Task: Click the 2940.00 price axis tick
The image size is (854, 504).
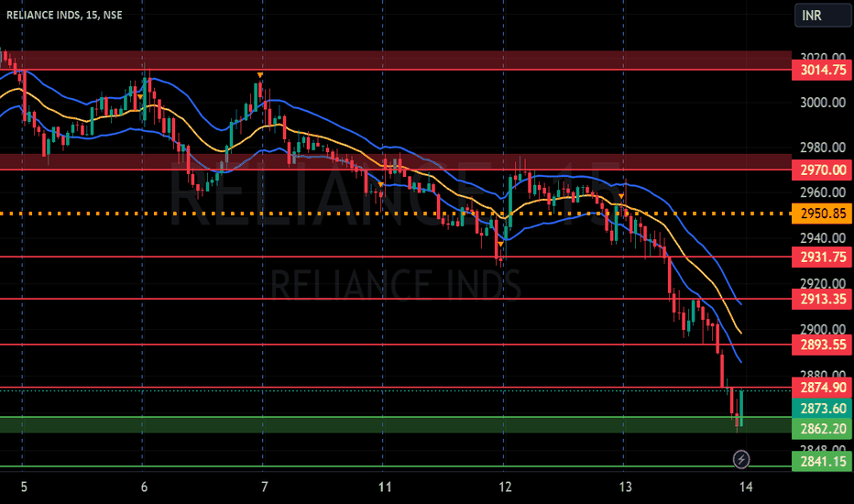Action: [823, 238]
